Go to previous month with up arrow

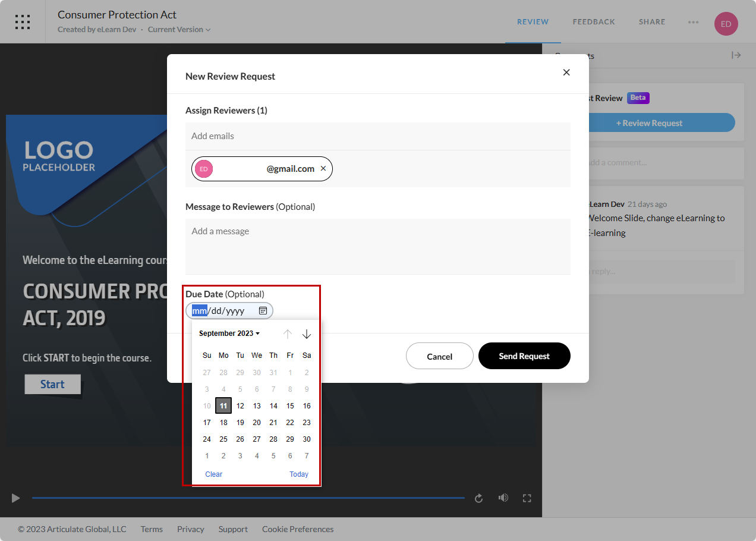[288, 334]
